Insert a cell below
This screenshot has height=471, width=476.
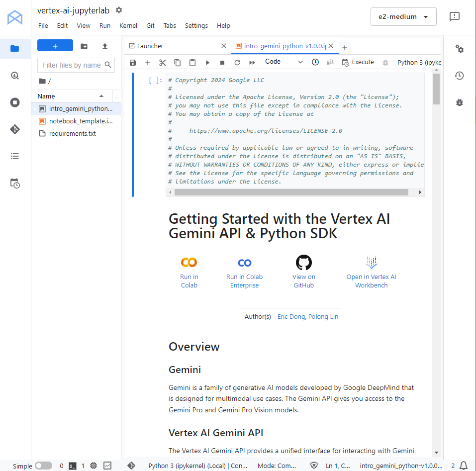click(148, 63)
